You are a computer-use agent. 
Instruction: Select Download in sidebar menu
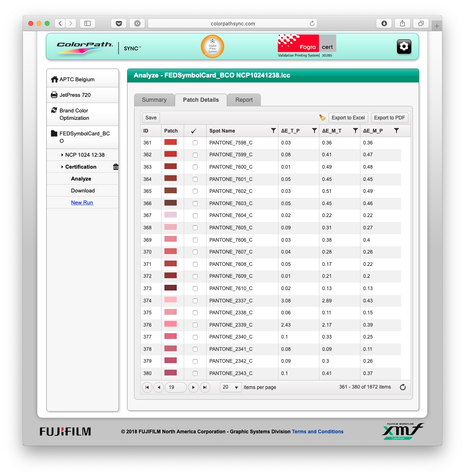[x=83, y=191]
